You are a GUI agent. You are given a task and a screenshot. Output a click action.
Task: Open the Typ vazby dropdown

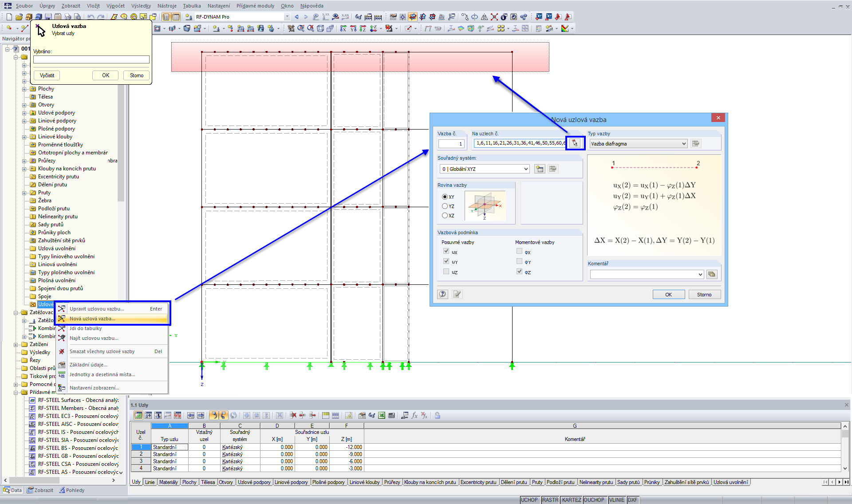[x=683, y=144]
